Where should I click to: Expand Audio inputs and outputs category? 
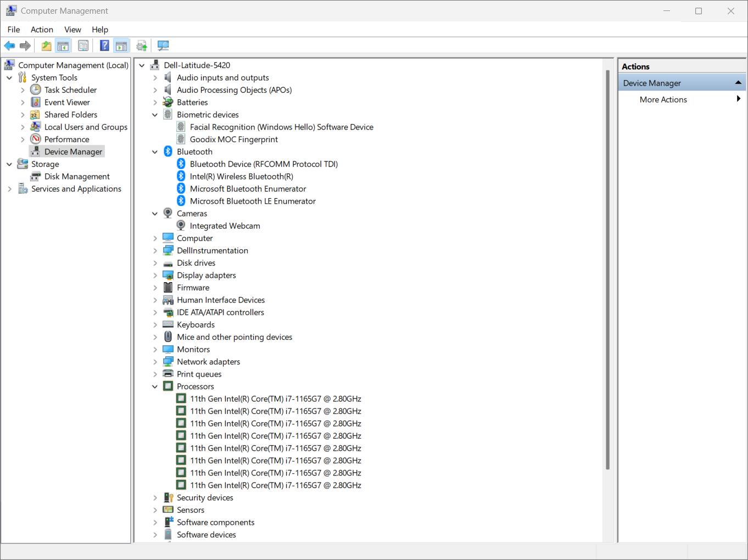155,78
